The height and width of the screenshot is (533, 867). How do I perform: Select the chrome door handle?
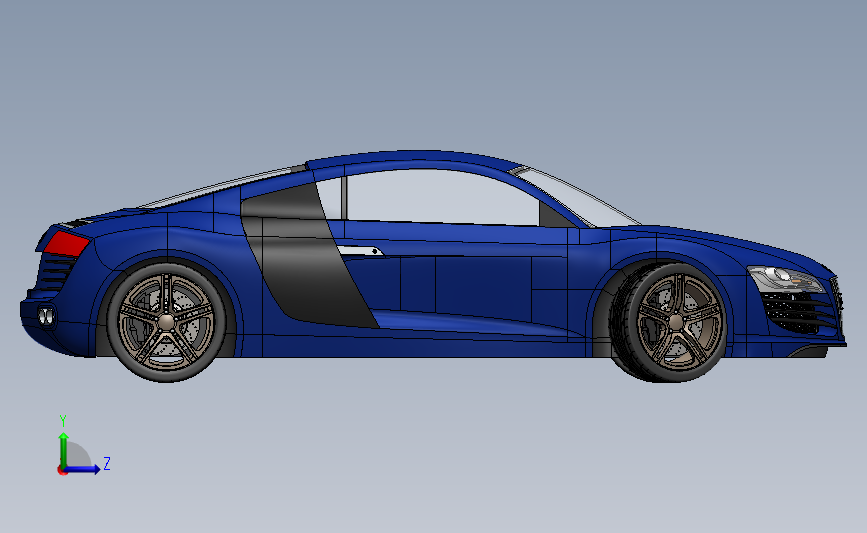tap(360, 251)
